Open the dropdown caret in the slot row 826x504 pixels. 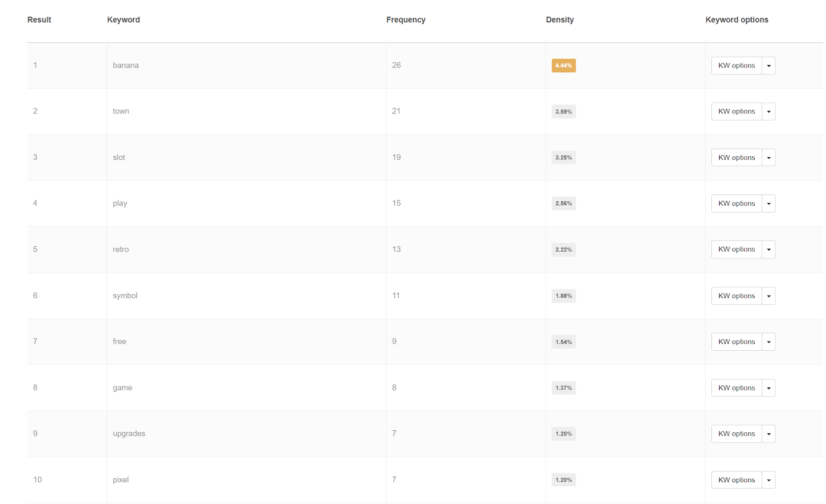pyautogui.click(x=768, y=157)
